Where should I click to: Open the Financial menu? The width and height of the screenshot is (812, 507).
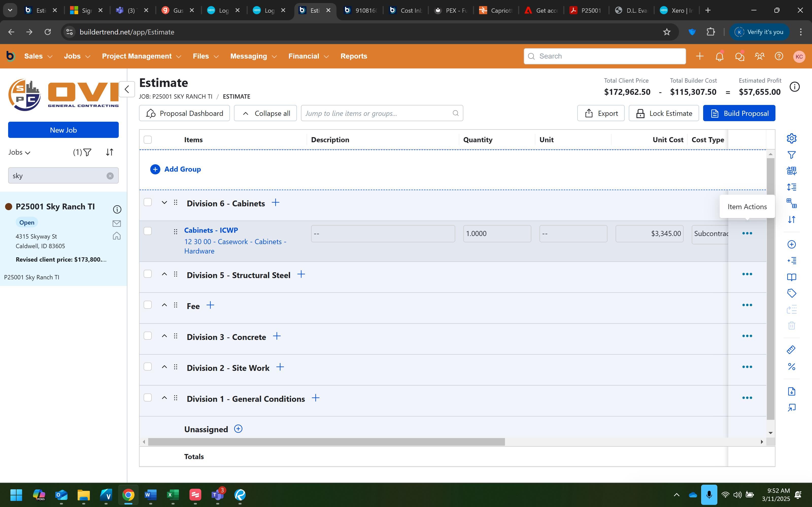tap(308, 56)
